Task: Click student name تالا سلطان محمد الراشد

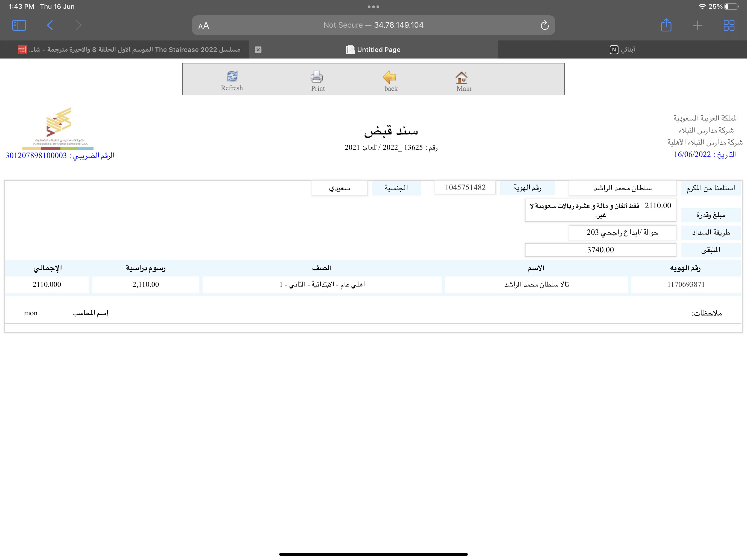Action: [536, 284]
